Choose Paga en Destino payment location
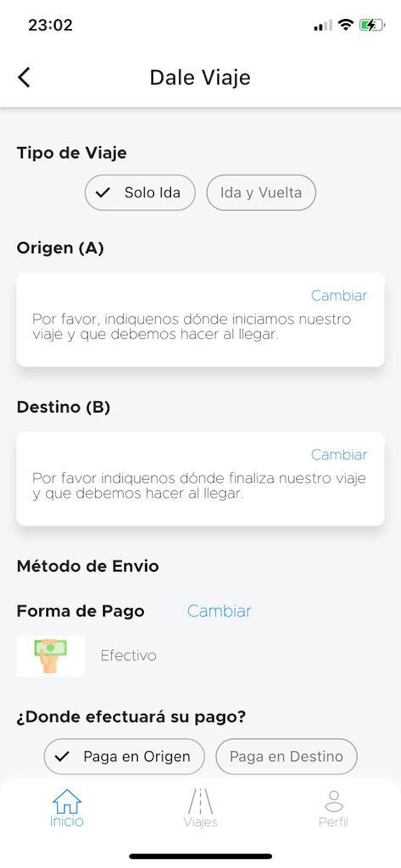This screenshot has height=868, width=401. tap(286, 756)
